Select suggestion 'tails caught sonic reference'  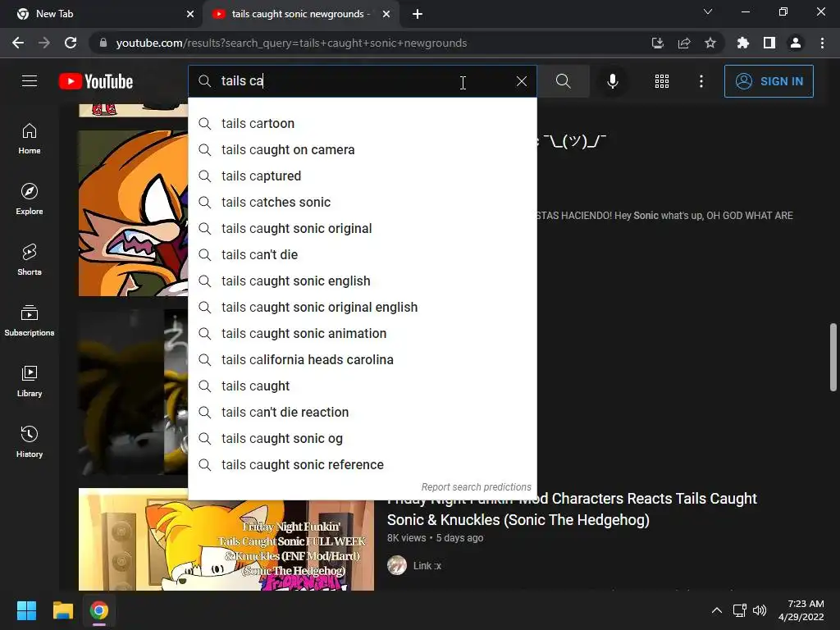pyautogui.click(x=362, y=464)
